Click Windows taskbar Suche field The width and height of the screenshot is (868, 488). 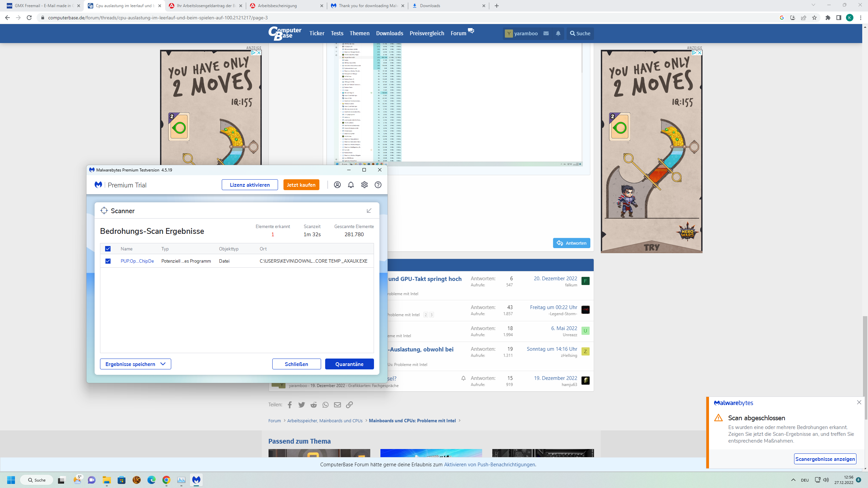(37, 480)
